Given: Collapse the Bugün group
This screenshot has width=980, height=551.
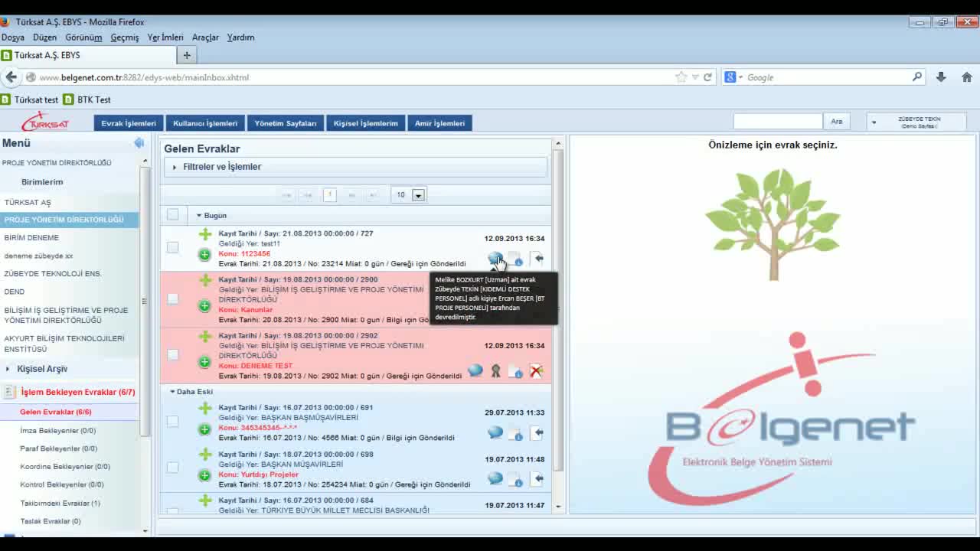Looking at the screenshot, I should [199, 216].
